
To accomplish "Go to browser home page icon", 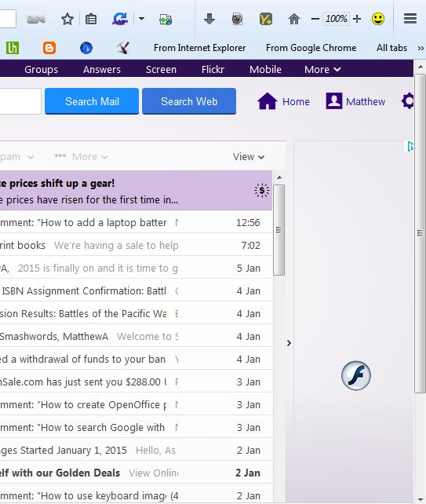I will (x=293, y=19).
